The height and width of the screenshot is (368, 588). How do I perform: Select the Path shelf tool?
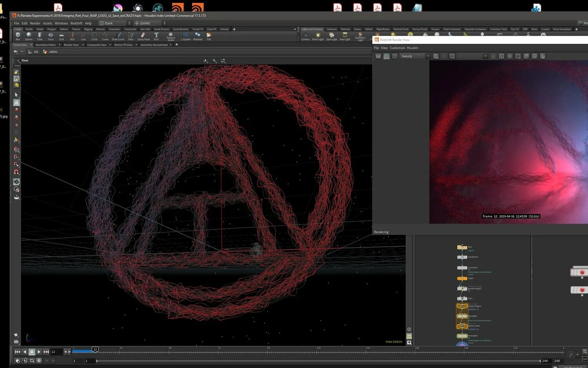click(131, 36)
